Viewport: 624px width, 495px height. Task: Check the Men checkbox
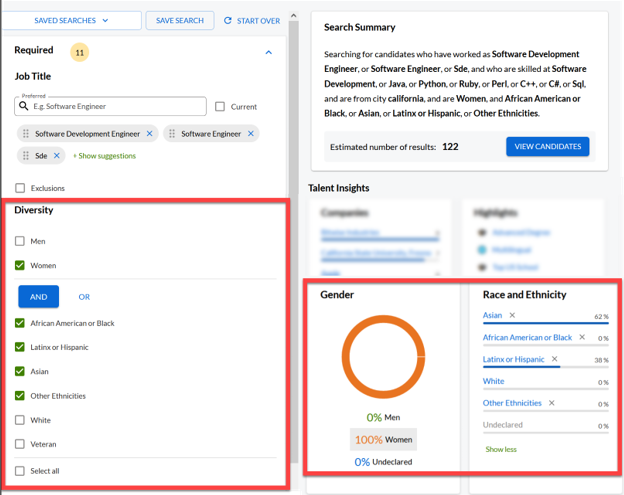[x=20, y=241]
